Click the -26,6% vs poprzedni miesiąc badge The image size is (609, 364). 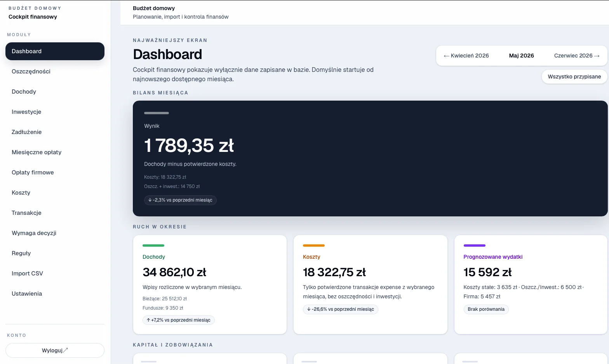click(x=341, y=309)
